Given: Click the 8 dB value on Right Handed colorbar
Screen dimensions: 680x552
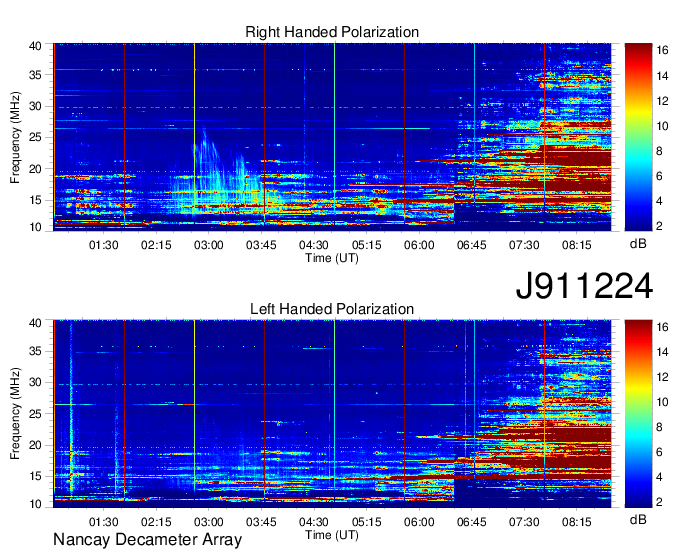Looking at the screenshot, I should pos(659,151).
